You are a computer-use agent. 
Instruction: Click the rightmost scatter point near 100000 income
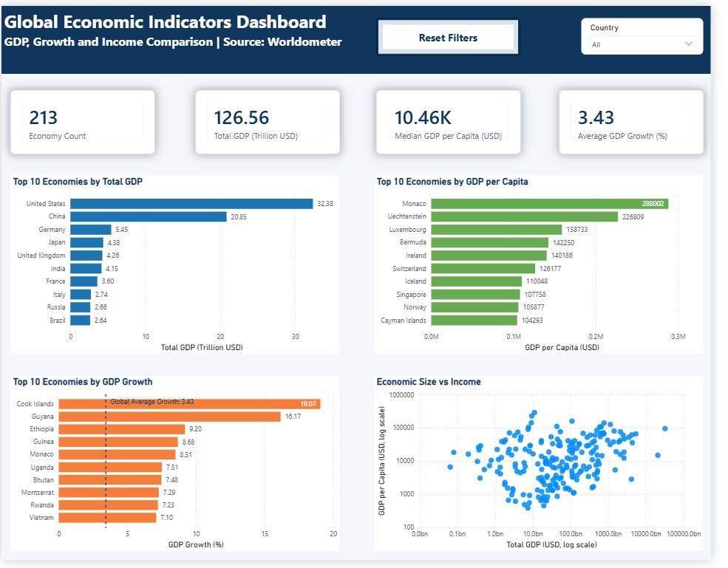pyautogui.click(x=665, y=429)
